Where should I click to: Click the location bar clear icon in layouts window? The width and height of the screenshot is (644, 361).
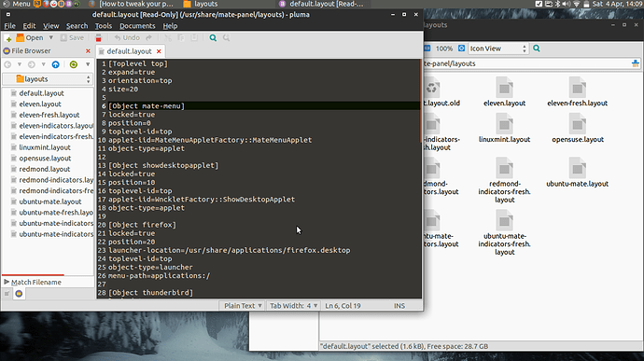[x=635, y=63]
